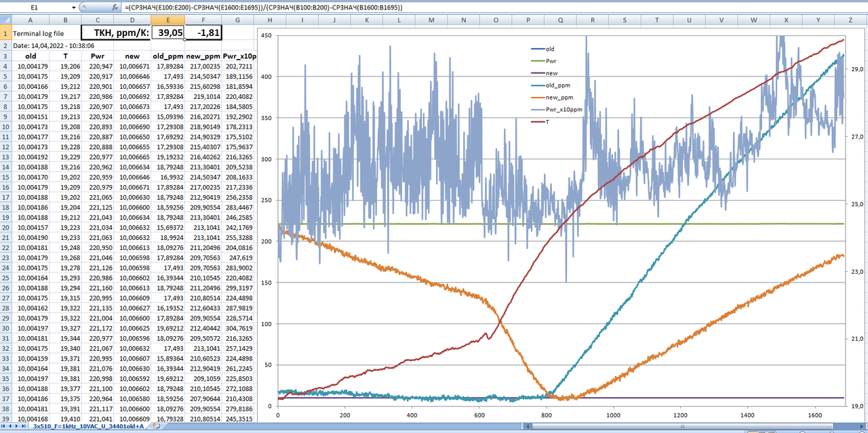Select column A header
This screenshot has width=868, height=433.
click(x=31, y=20)
